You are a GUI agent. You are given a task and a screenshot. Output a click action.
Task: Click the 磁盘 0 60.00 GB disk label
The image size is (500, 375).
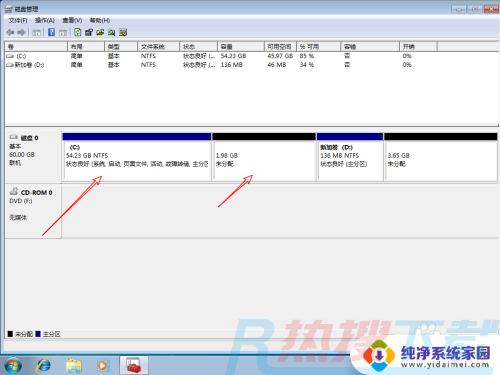(x=33, y=157)
